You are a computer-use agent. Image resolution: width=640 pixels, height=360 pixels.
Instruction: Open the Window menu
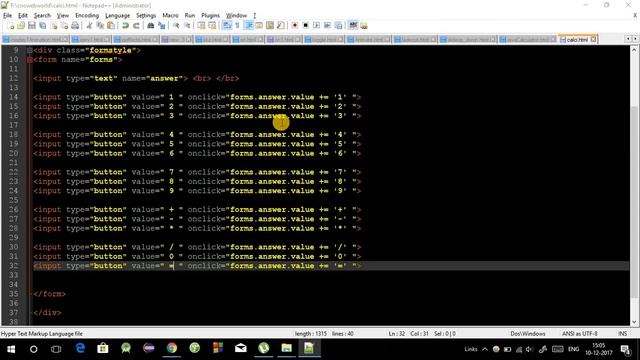tap(236, 16)
